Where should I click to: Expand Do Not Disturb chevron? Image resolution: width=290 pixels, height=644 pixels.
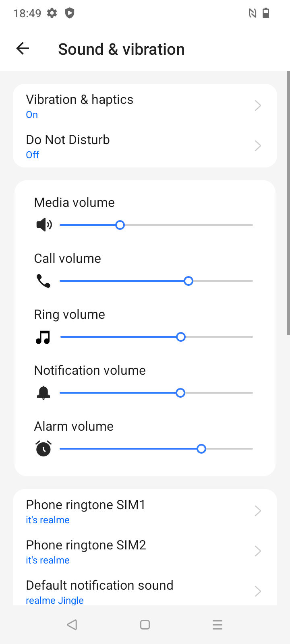(x=258, y=146)
